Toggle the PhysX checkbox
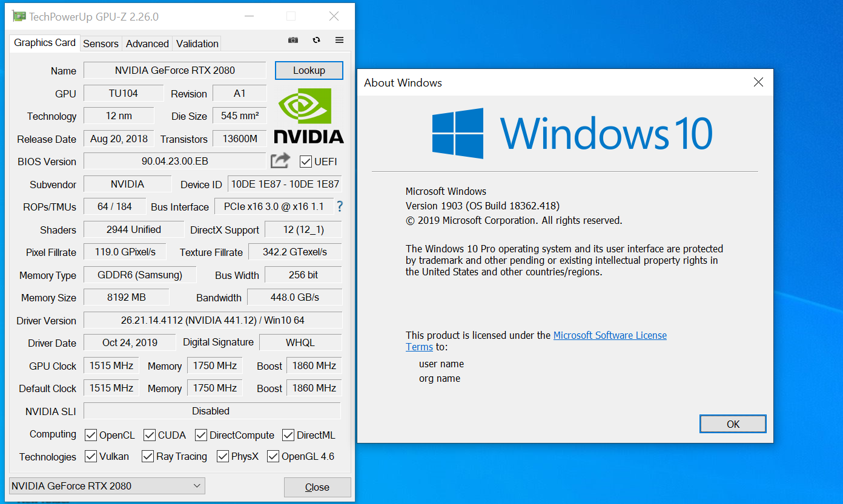 point(223,456)
